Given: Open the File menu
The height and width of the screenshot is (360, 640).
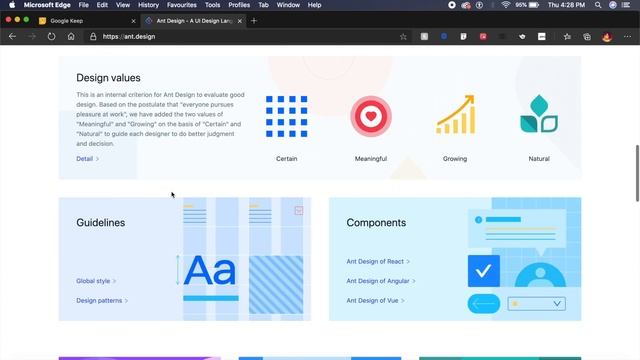Looking at the screenshot, I should point(84,5).
